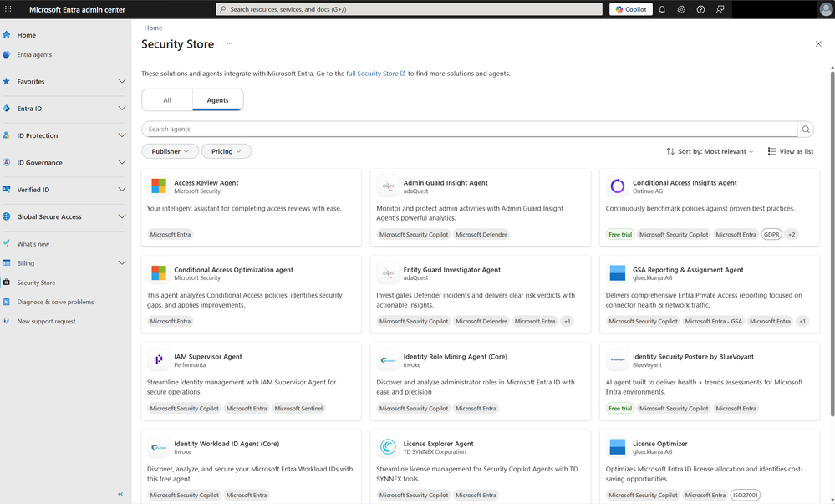The width and height of the screenshot is (835, 504).
Task: Click the ID Protection sidebar icon
Action: click(x=7, y=135)
